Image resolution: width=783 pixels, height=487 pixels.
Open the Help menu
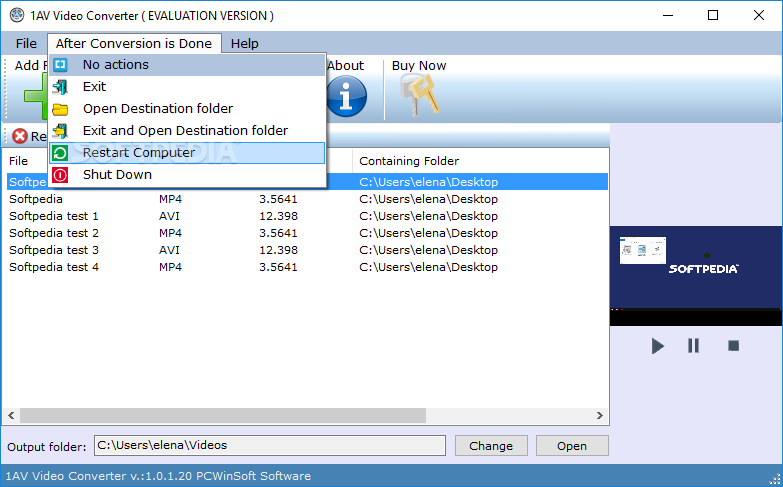245,43
